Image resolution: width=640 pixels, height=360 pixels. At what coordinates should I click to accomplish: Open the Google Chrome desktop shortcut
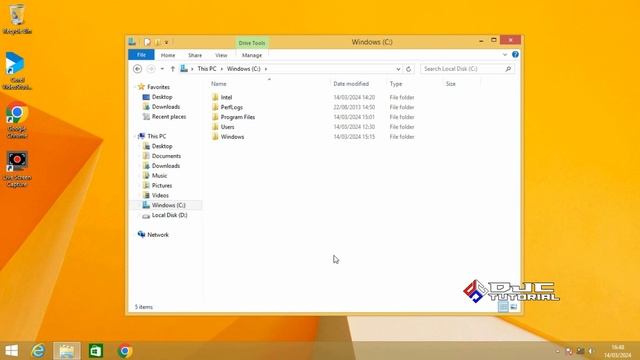[17, 121]
